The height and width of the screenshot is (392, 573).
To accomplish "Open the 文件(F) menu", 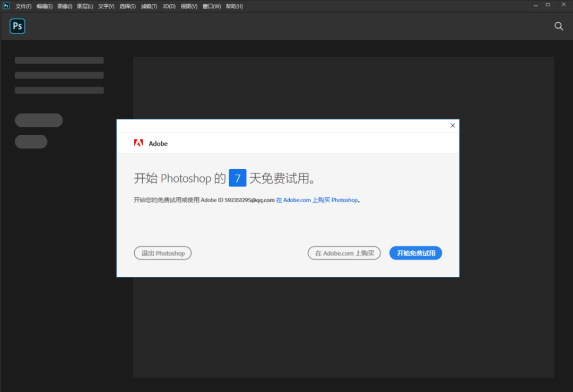I will pyautogui.click(x=23, y=6).
